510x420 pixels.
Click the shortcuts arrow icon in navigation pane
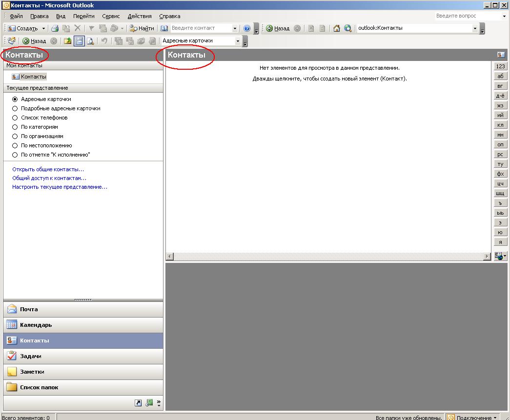click(138, 403)
